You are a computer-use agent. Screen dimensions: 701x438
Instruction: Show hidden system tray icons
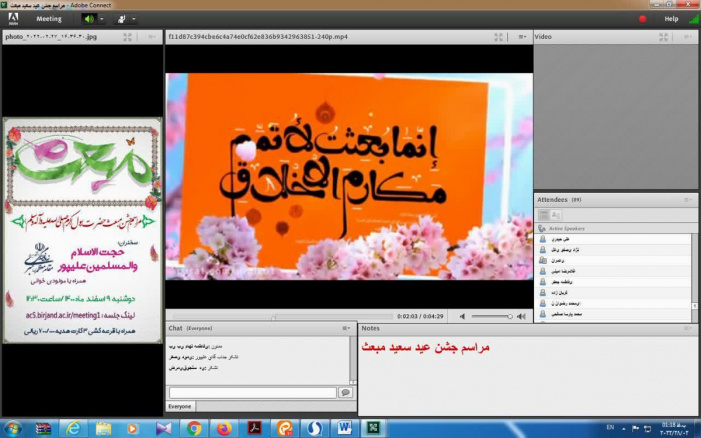coord(624,429)
